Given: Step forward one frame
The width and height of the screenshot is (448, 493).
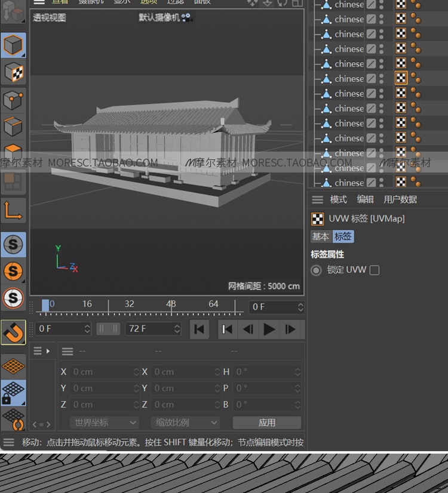Looking at the screenshot, I should (290, 329).
